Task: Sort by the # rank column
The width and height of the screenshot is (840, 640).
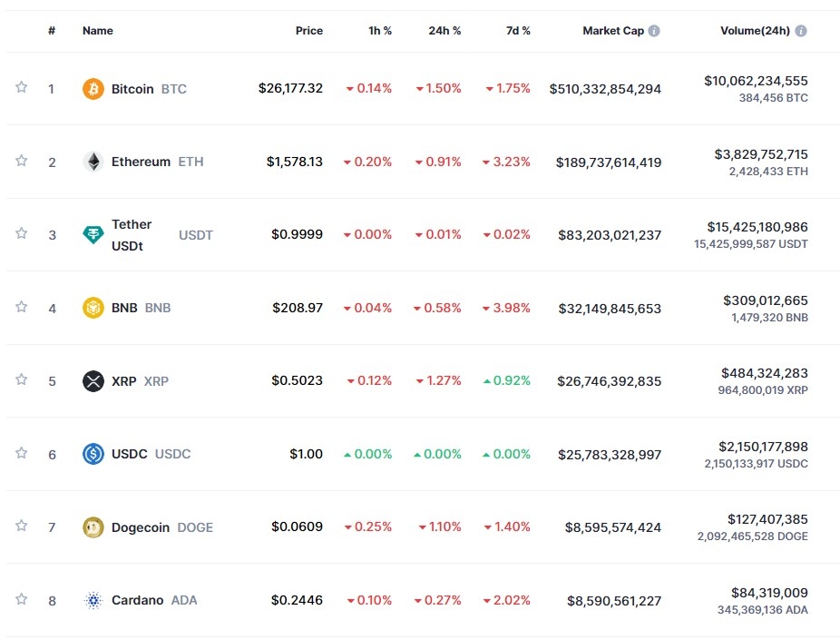Action: point(52,31)
